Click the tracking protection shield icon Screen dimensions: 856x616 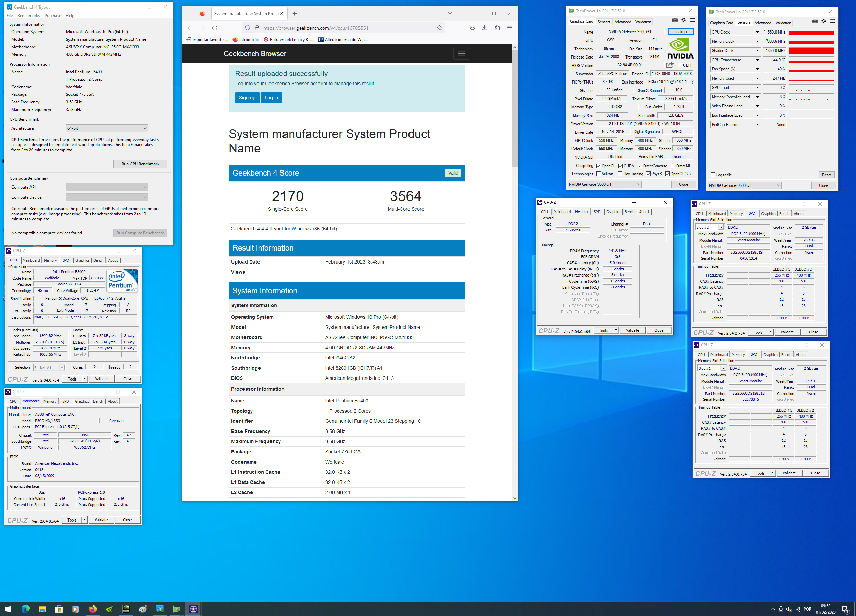(x=248, y=28)
